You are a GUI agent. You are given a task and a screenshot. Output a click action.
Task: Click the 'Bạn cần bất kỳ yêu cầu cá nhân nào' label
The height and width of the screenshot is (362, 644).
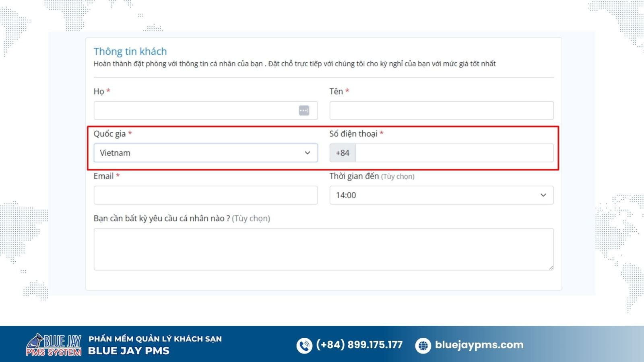pos(162,218)
